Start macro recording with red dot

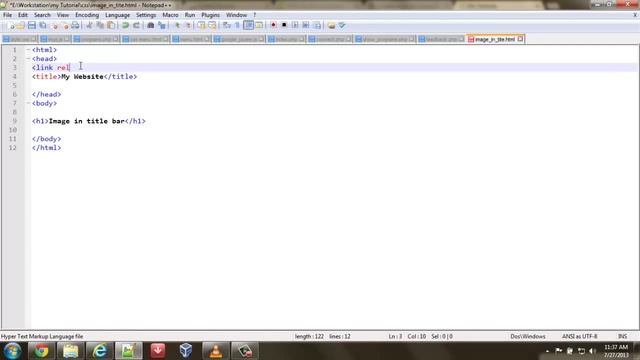point(273,25)
